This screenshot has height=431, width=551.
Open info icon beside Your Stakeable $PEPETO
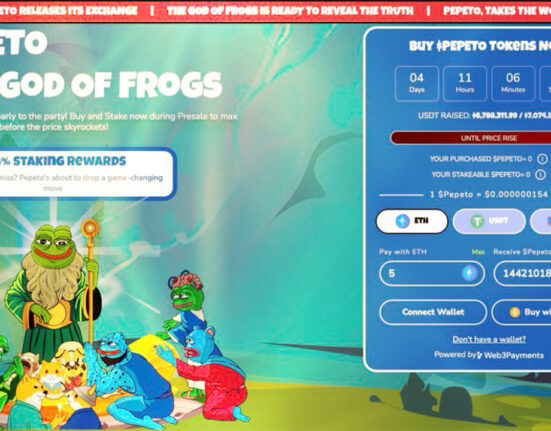tap(540, 174)
